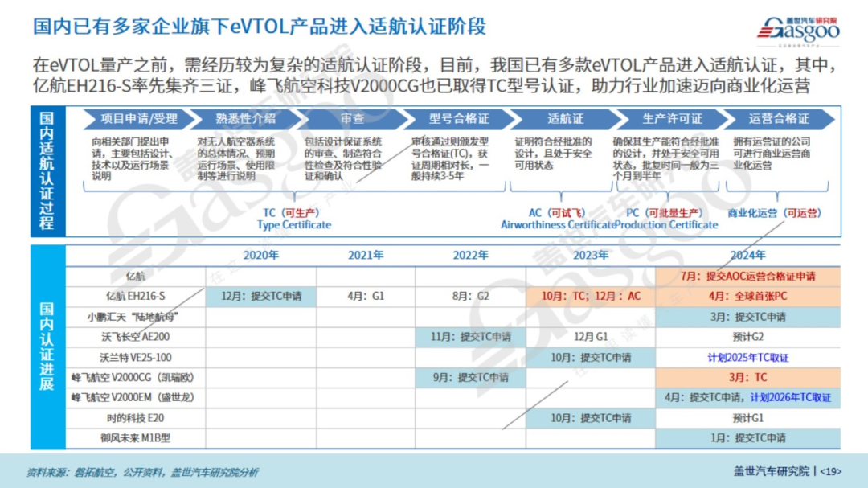Click the 时的科技 cell 10月：提交TC申请

pyautogui.click(x=591, y=418)
